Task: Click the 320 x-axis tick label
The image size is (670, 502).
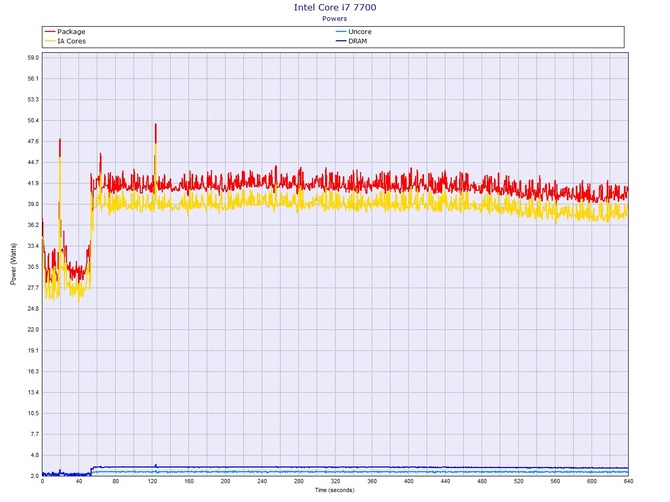Action: (x=336, y=481)
